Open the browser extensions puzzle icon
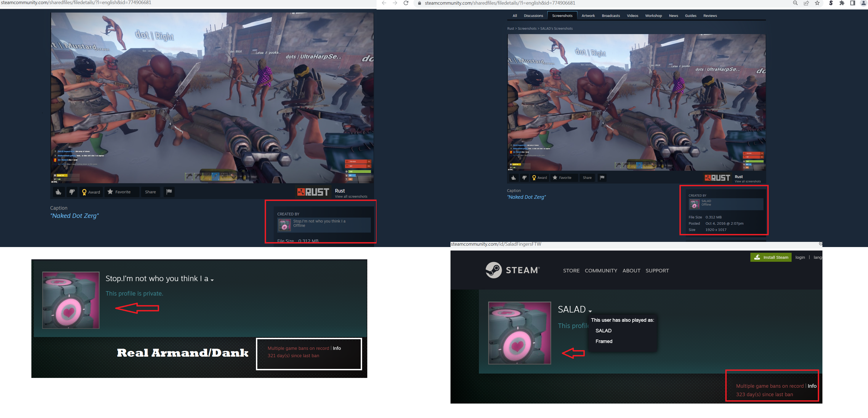The height and width of the screenshot is (418, 868). [842, 3]
